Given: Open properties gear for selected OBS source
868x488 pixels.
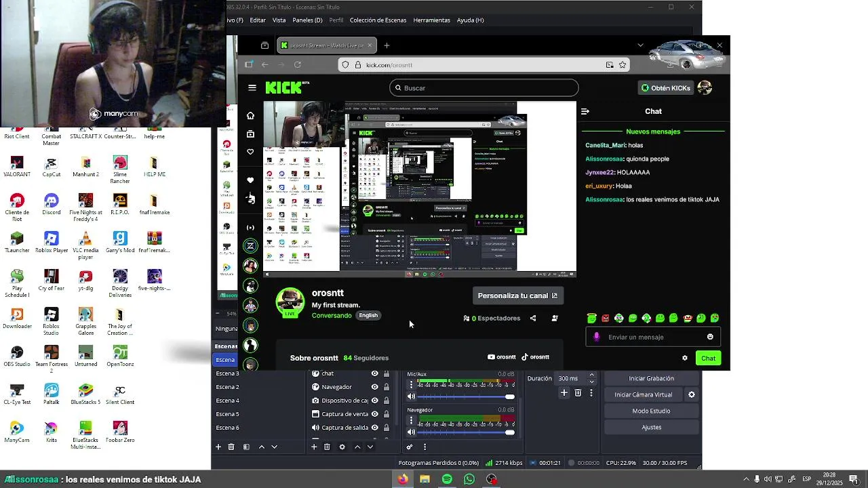Looking at the screenshot, I should tap(342, 447).
